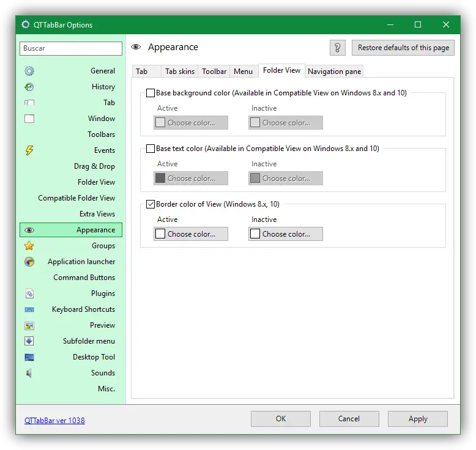Choose Inactive border color of View

click(x=286, y=234)
